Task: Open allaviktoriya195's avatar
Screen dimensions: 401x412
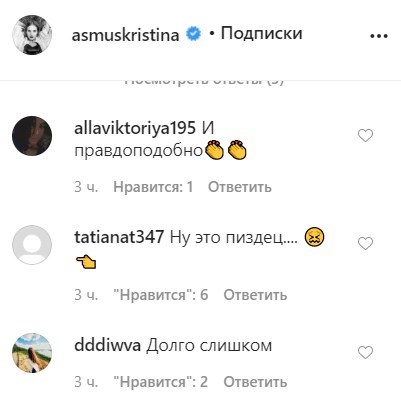Action: (32, 136)
